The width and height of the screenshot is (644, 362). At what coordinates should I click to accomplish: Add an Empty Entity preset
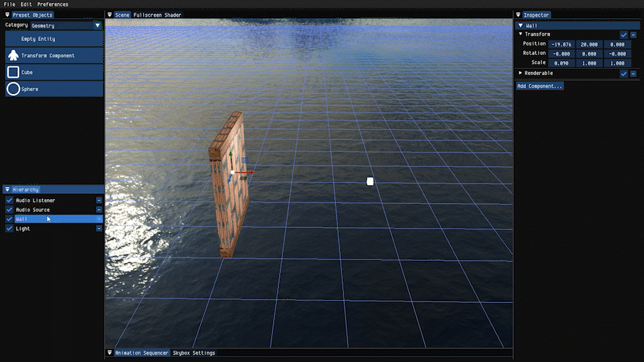pos(54,39)
